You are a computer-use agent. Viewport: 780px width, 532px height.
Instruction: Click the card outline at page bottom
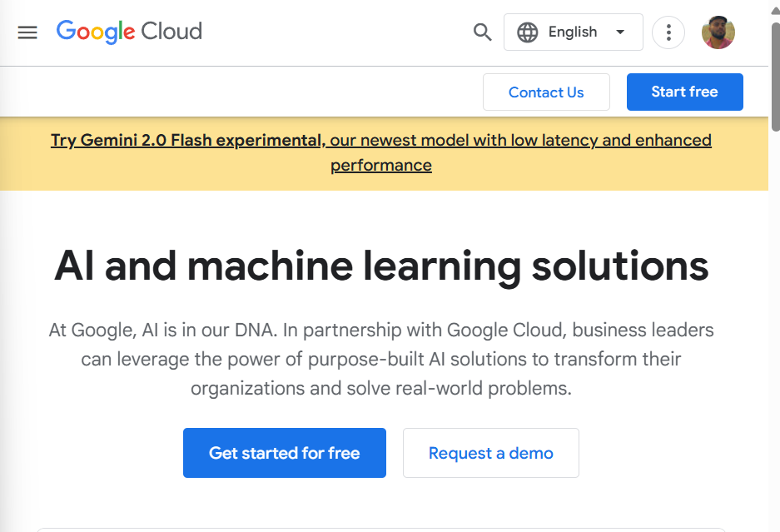381,529
